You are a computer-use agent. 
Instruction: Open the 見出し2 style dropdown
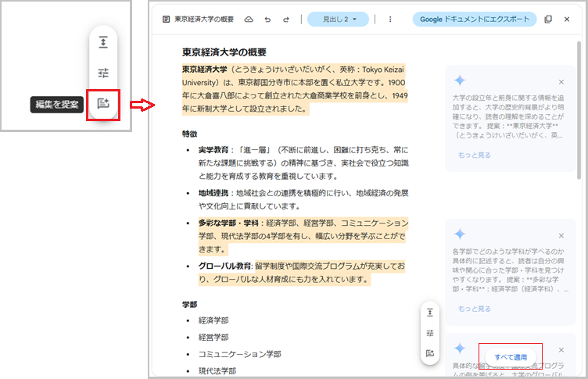(x=338, y=19)
